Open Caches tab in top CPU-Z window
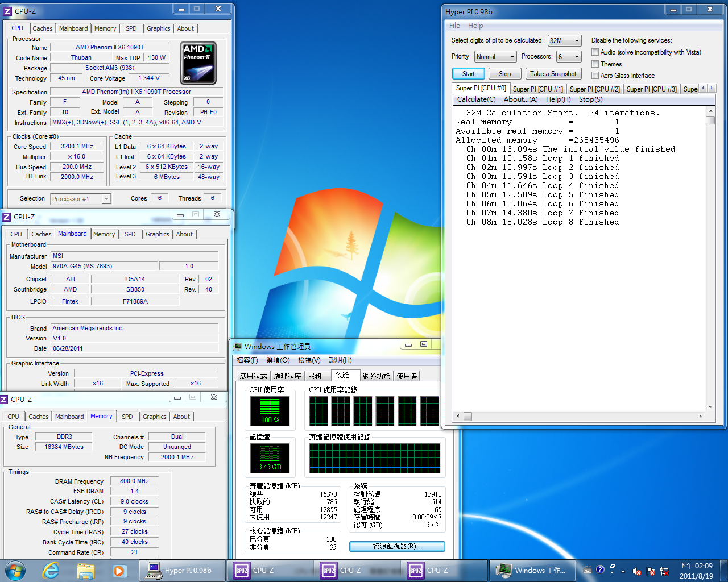The image size is (728, 582). click(x=42, y=28)
